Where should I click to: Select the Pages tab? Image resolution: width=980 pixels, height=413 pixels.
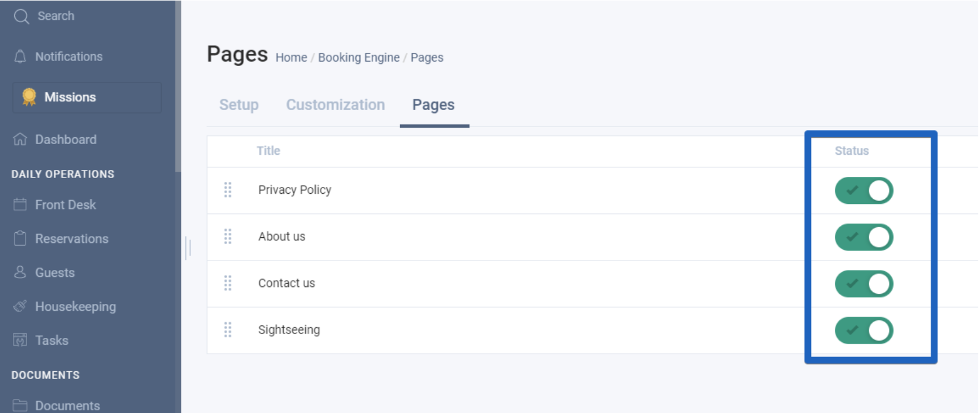click(x=433, y=105)
